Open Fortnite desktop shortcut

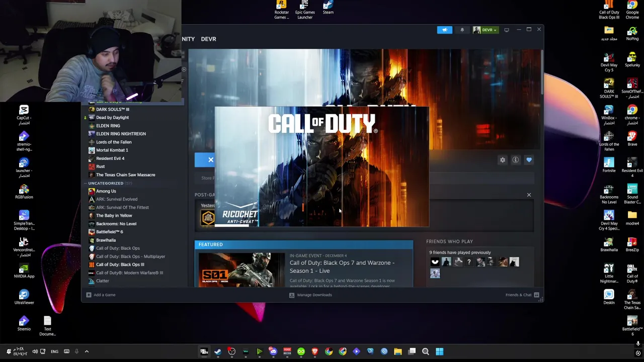click(609, 165)
